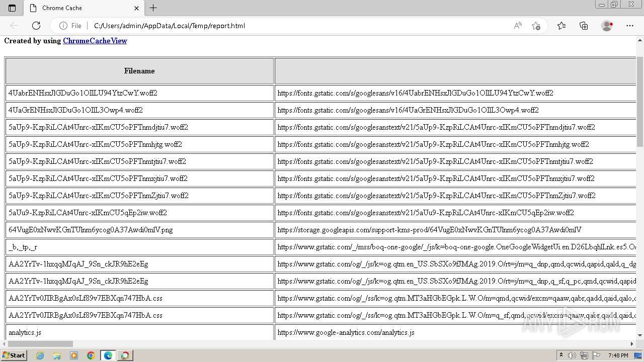Click the horizontal scrollbar thumb

click(x=40, y=344)
